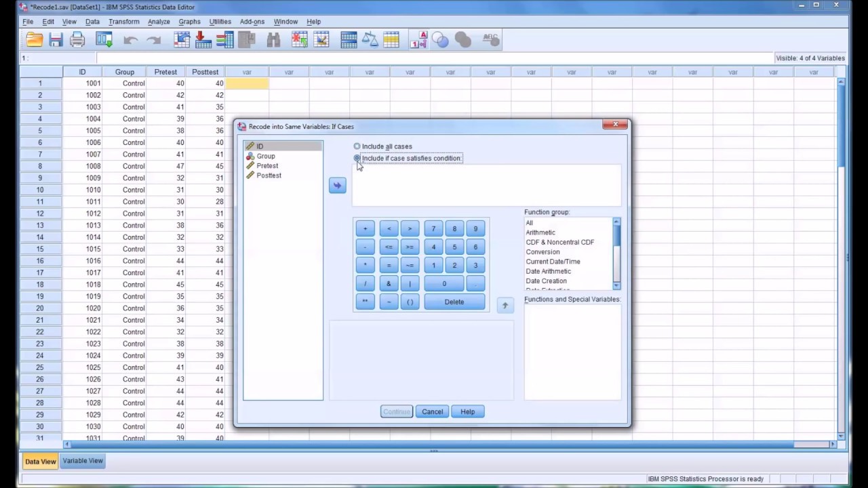868x488 pixels.
Task: Select "Include all cases" radio button
Action: point(357,146)
